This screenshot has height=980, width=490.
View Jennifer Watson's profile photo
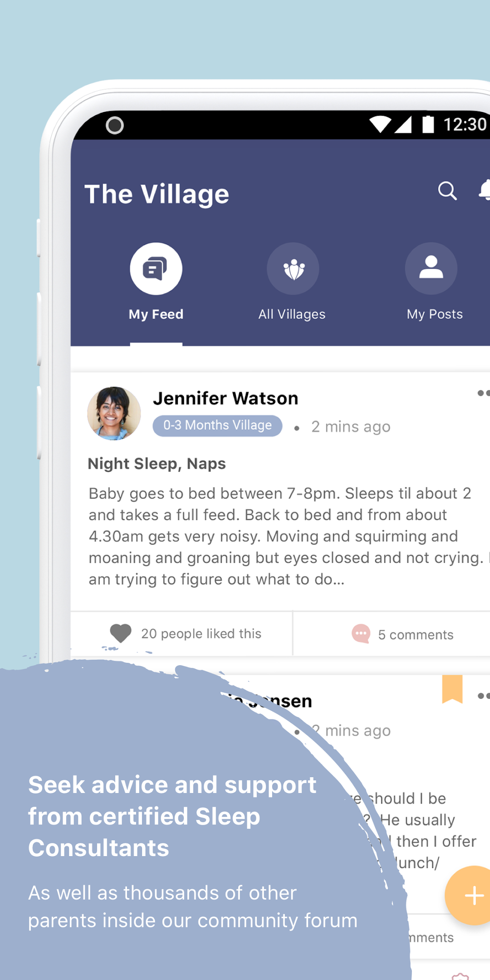pyautogui.click(x=114, y=413)
